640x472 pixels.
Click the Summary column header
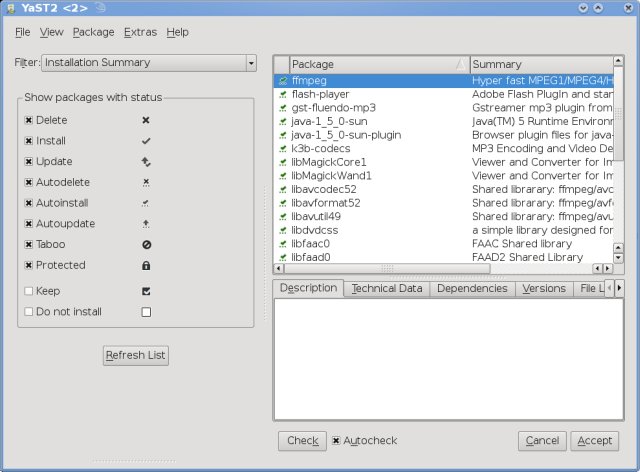click(542, 65)
